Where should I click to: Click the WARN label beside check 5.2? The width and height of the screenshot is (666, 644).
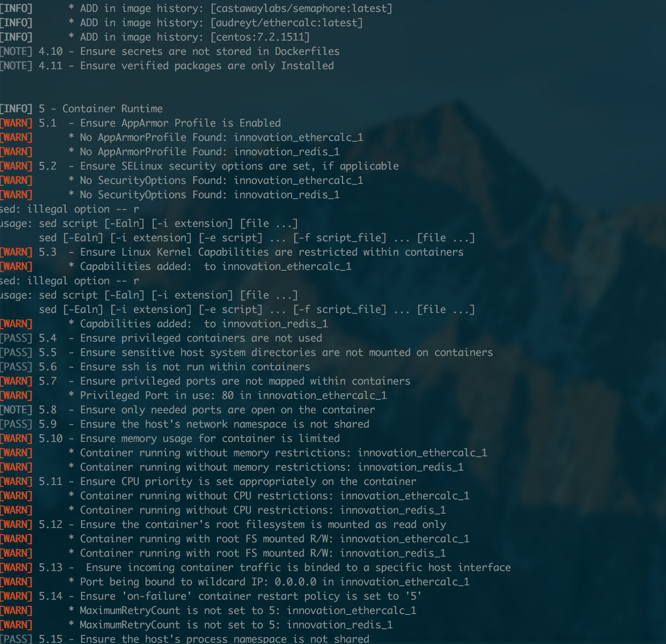[x=16, y=165]
